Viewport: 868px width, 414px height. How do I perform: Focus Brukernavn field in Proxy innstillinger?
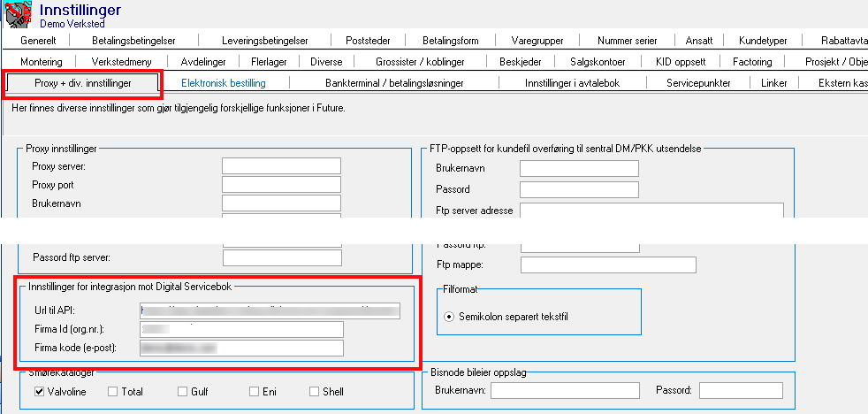click(281, 203)
